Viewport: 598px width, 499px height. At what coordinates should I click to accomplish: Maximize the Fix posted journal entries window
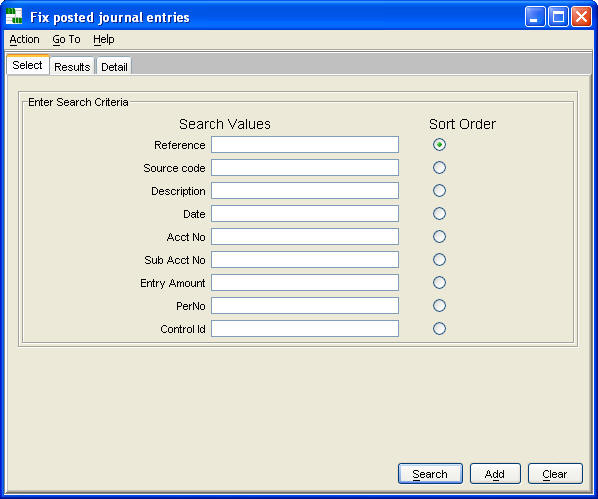[x=558, y=17]
